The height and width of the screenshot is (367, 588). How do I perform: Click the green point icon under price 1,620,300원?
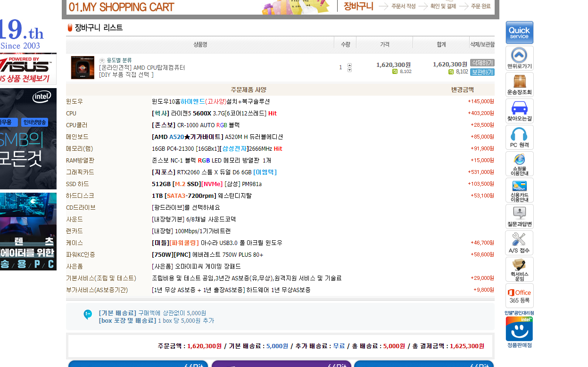pos(395,72)
